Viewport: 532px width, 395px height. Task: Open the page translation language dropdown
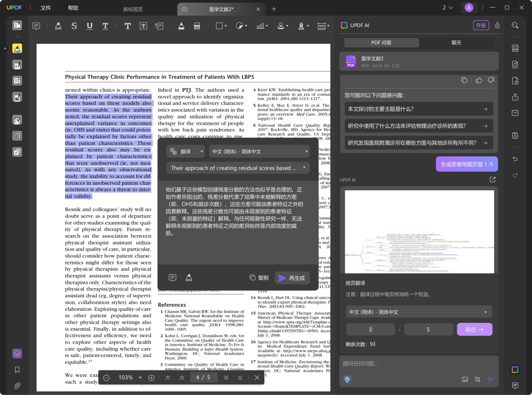tap(419, 312)
